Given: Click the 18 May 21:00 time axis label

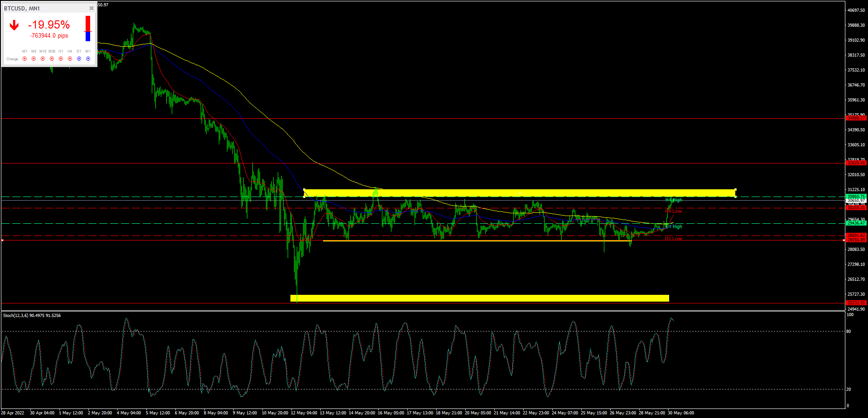Looking at the screenshot, I should (x=449, y=413).
